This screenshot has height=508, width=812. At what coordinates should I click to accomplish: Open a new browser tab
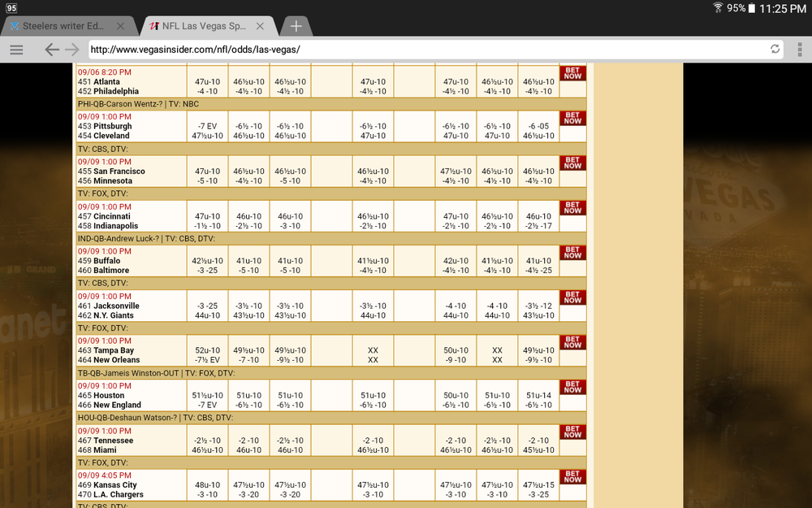point(296,26)
